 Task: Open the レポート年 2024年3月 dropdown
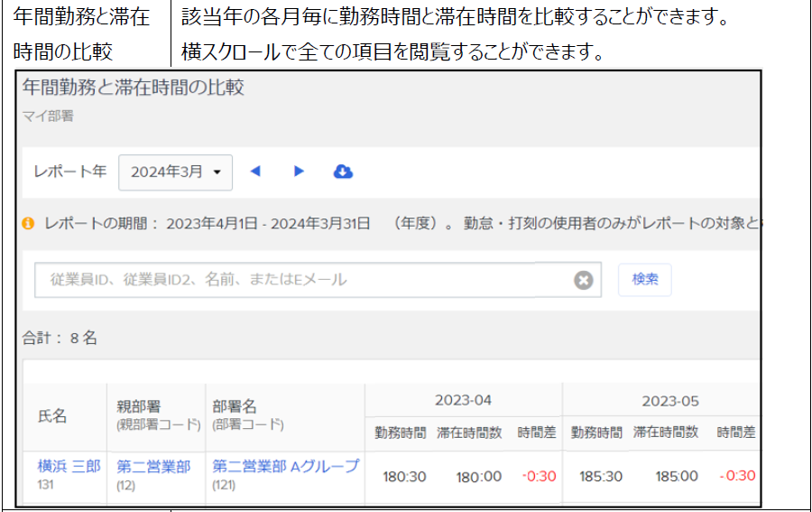tap(175, 172)
